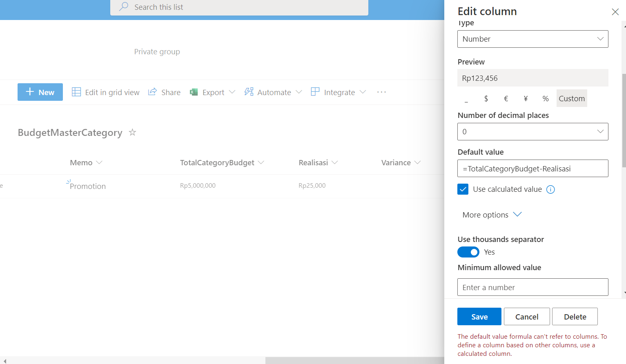The image size is (626, 364).
Task: Delete the column
Action: click(575, 316)
